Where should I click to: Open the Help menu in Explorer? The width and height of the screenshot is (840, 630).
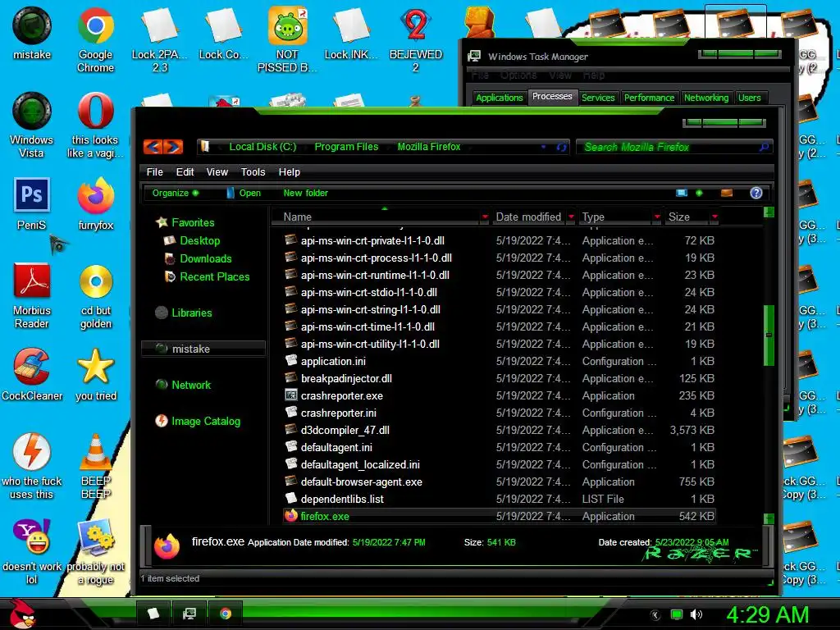coord(290,172)
